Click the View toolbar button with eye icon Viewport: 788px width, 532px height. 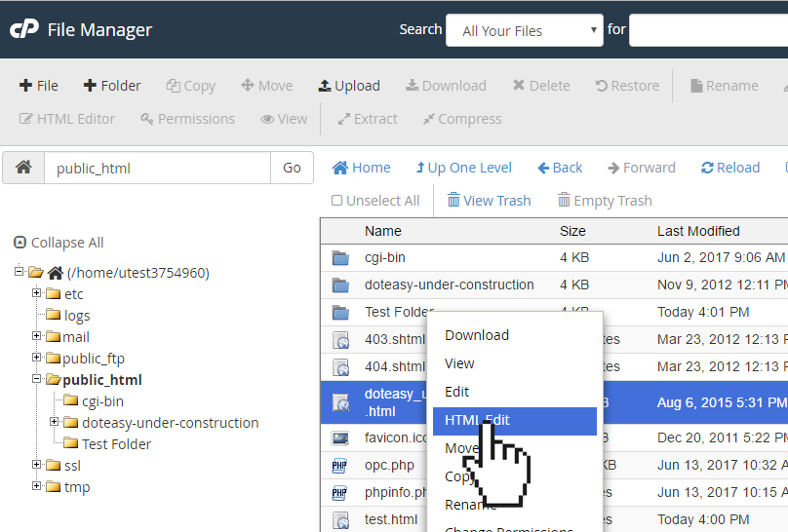(284, 119)
